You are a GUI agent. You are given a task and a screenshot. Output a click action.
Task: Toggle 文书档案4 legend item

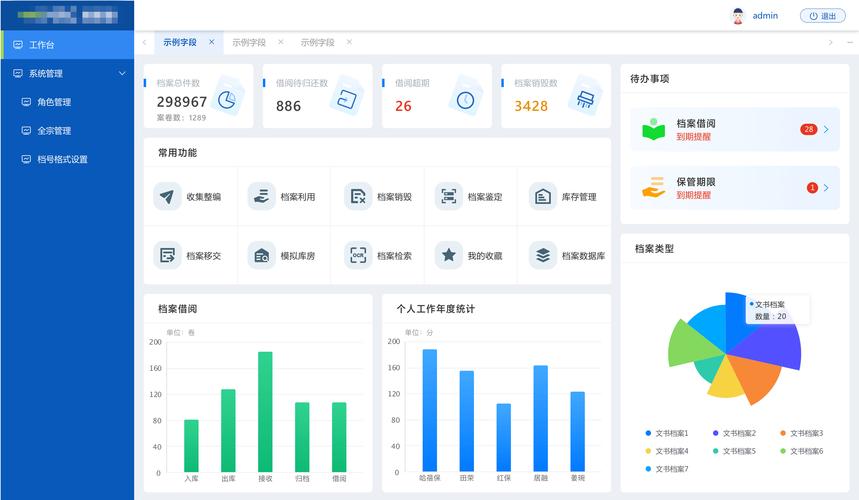(x=667, y=451)
